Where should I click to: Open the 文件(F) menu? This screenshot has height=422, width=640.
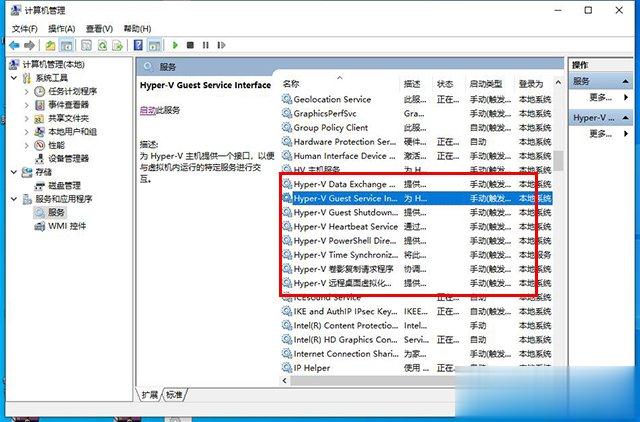click(x=24, y=29)
